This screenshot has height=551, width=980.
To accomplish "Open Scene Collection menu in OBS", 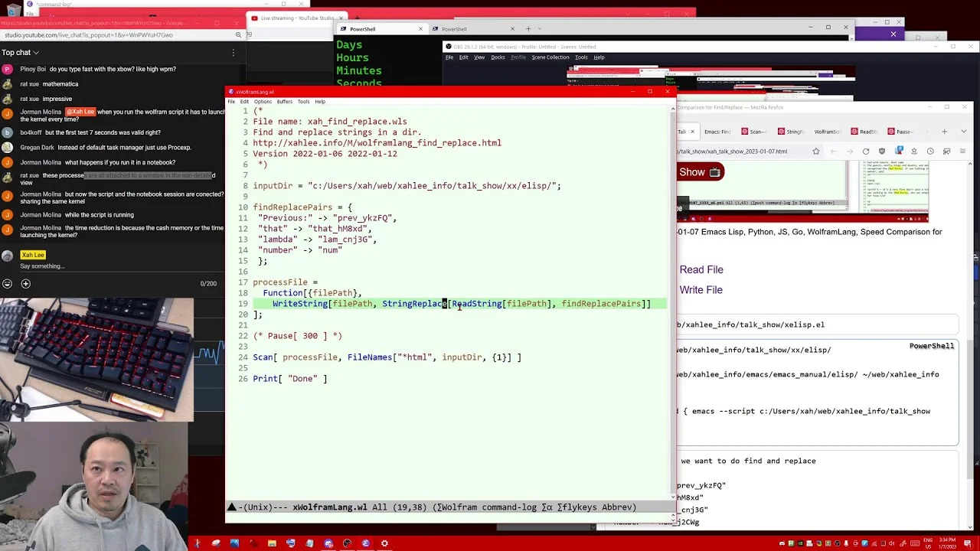I will [550, 57].
